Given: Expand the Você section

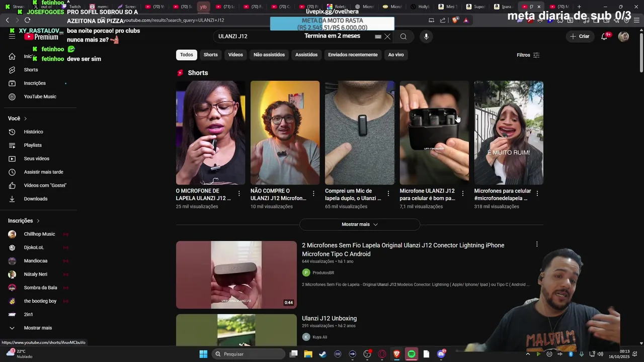Looking at the screenshot, I should tap(18, 119).
